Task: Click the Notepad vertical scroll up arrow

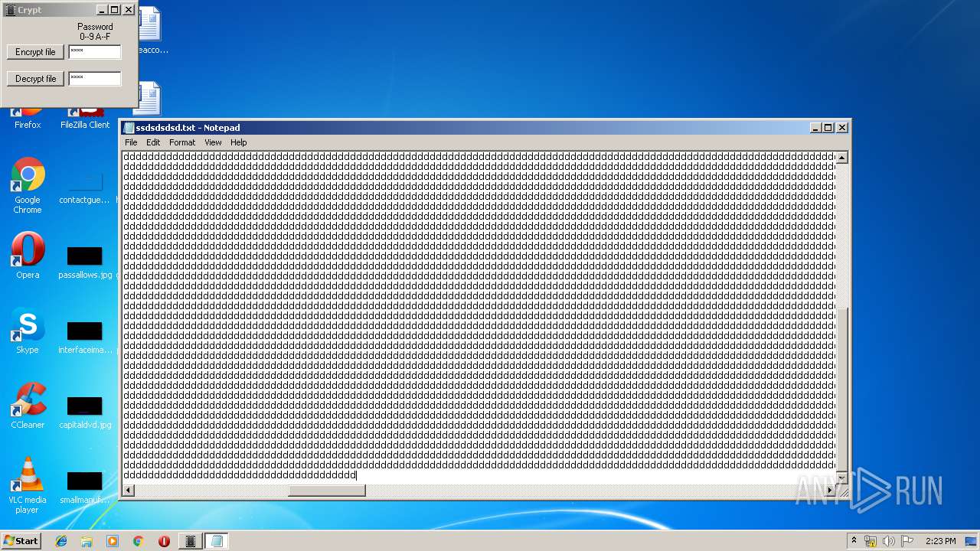Action: tap(841, 158)
